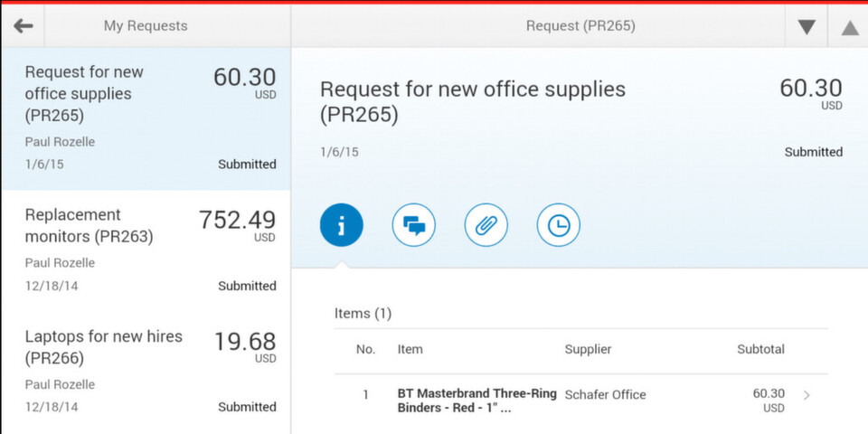Click Schafer Office supplier name
The height and width of the screenshot is (434, 868).
pyautogui.click(x=605, y=395)
